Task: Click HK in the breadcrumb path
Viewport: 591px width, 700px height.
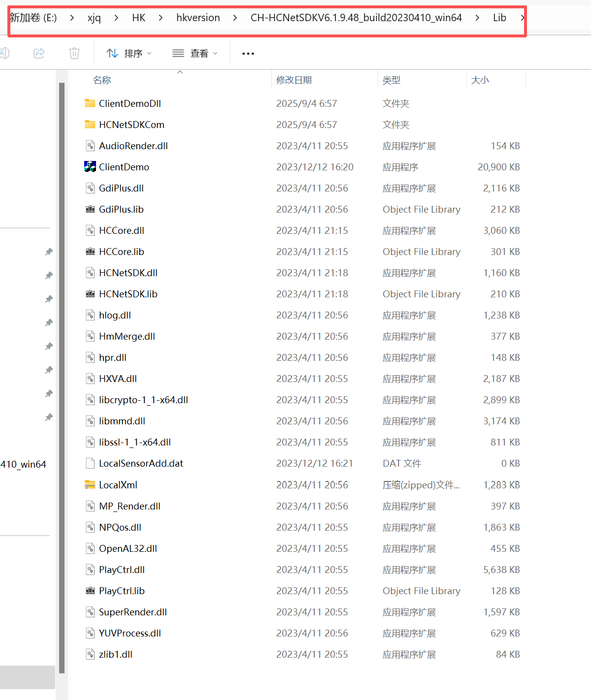Action: pyautogui.click(x=139, y=18)
